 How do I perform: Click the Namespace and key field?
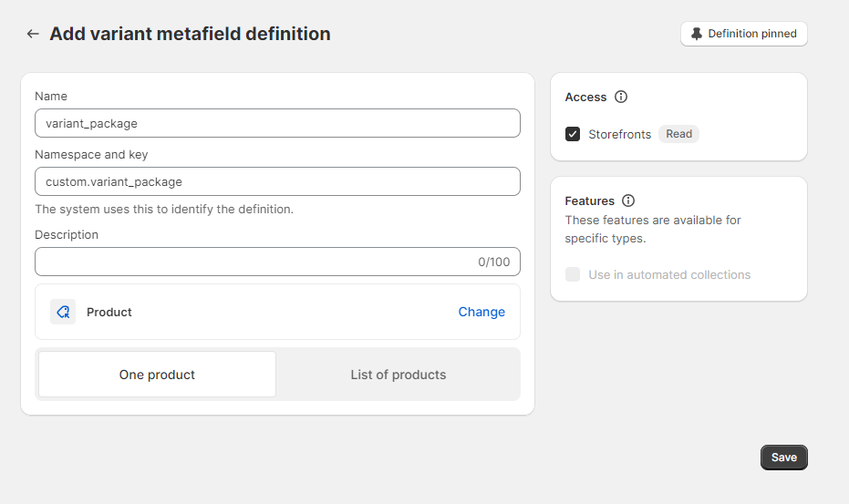[x=277, y=181]
